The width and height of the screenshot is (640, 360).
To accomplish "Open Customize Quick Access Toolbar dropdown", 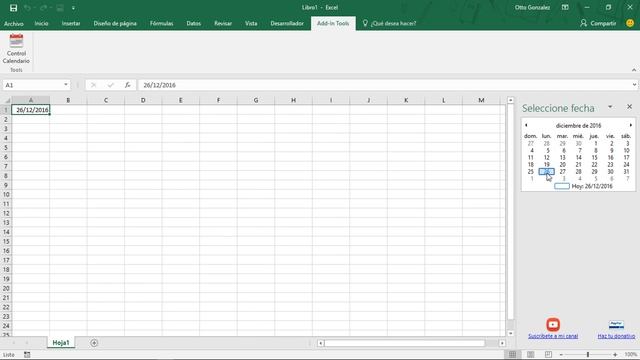I will [73, 8].
